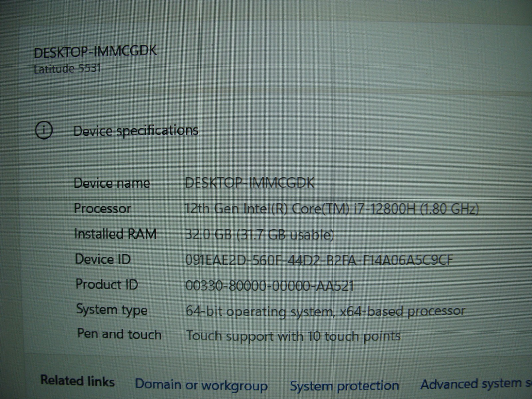Click the Installed RAM label
This screenshot has width=532, height=399.
(x=115, y=234)
